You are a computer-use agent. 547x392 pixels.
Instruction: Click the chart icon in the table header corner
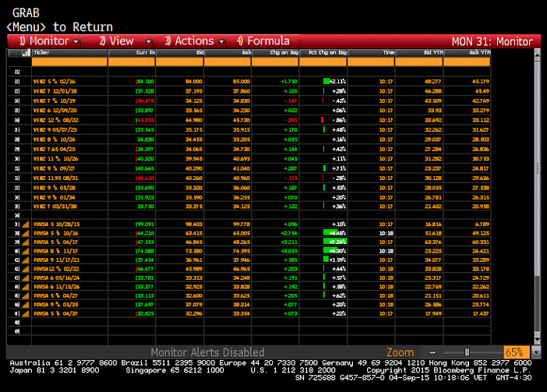point(26,53)
